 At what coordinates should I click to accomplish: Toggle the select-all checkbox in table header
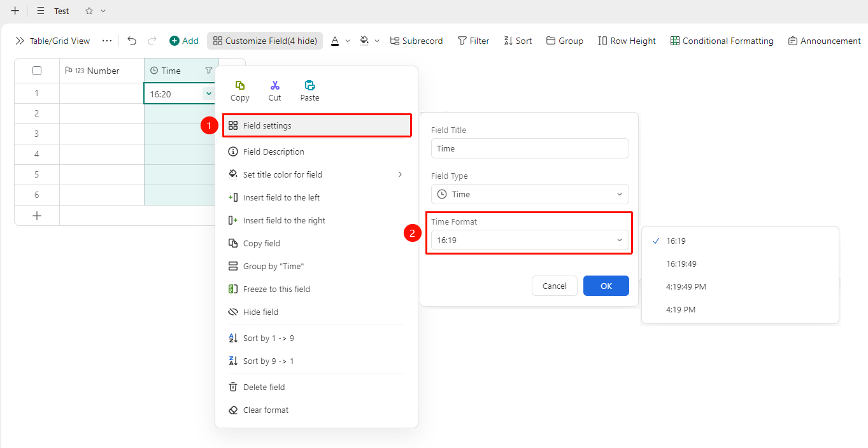click(37, 71)
